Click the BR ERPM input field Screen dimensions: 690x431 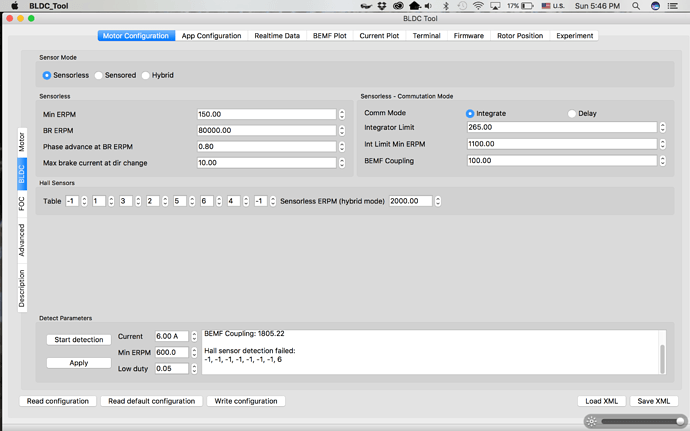click(x=266, y=130)
